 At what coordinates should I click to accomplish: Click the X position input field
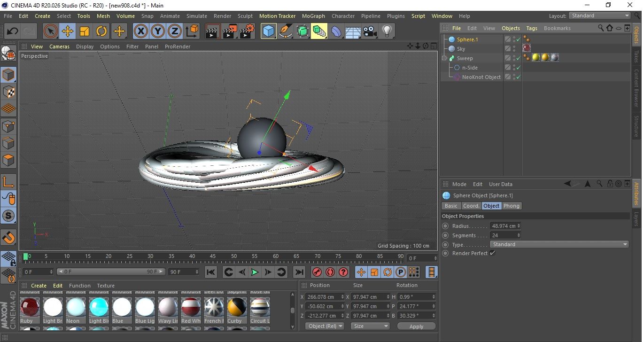point(323,297)
